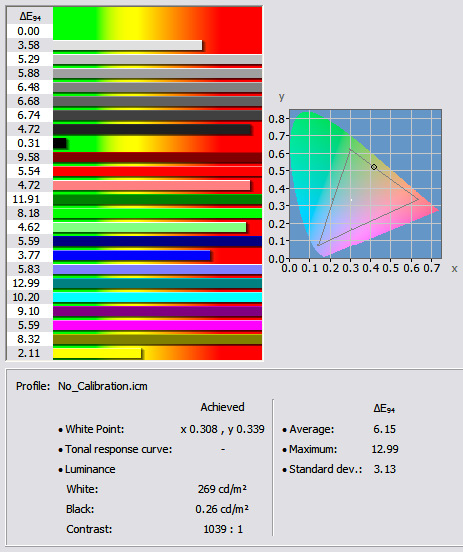Screen dimensions: 463x552
Task: Click the 9.10 value in the ΔE column
Action: (x=29, y=311)
